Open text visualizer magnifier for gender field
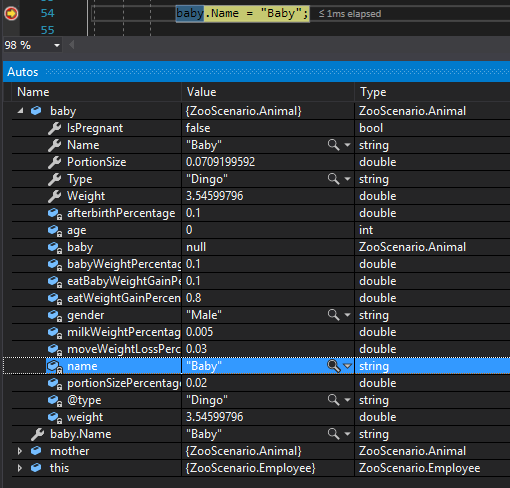This screenshot has width=510, height=488. pos(334,315)
